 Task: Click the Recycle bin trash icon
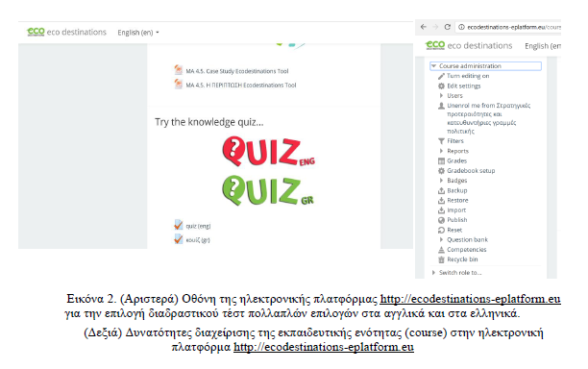pos(441,259)
